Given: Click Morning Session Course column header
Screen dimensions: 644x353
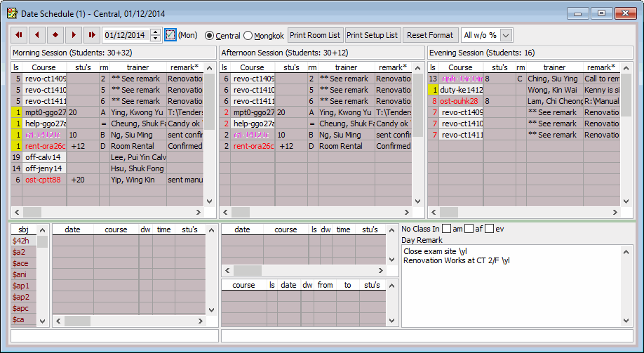Looking at the screenshot, I should click(44, 67).
